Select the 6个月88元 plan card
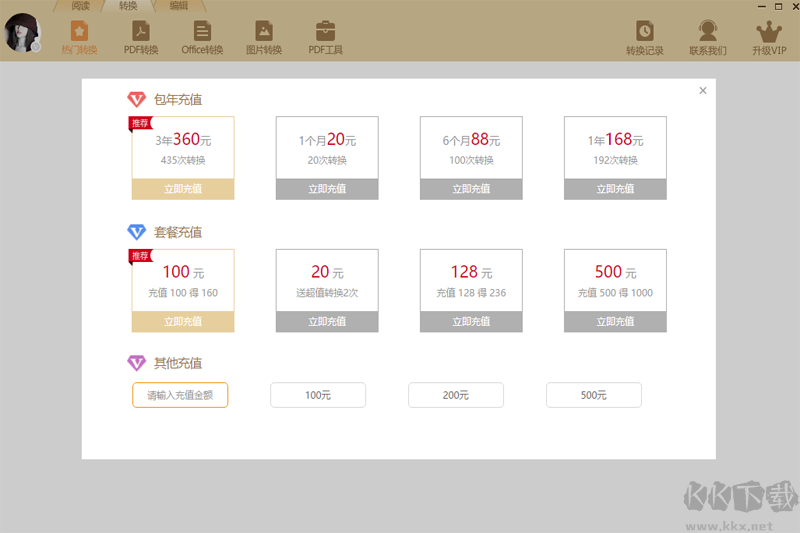Viewport: 800px width, 533px height. click(471, 148)
